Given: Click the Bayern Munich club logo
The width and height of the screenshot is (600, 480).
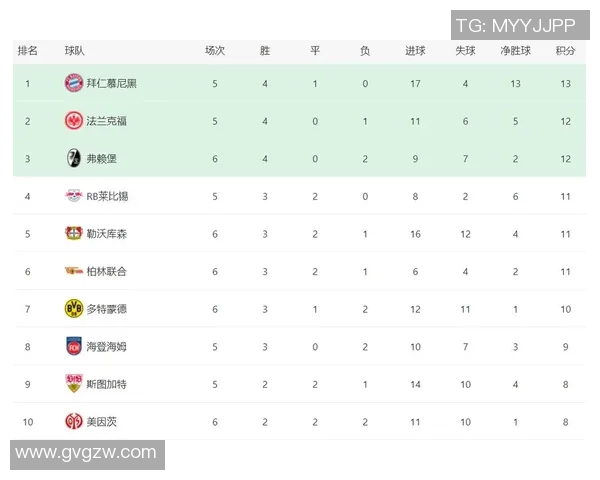Looking at the screenshot, I should (x=73, y=84).
